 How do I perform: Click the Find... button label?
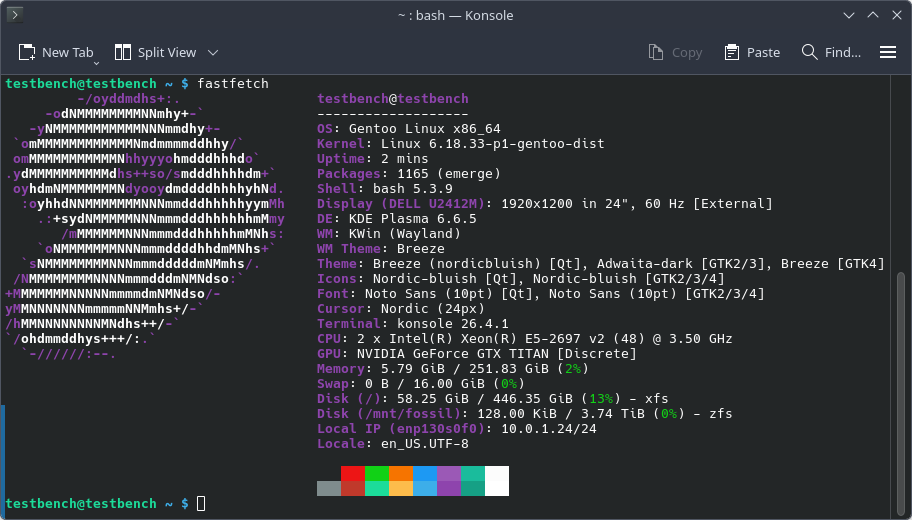843,52
